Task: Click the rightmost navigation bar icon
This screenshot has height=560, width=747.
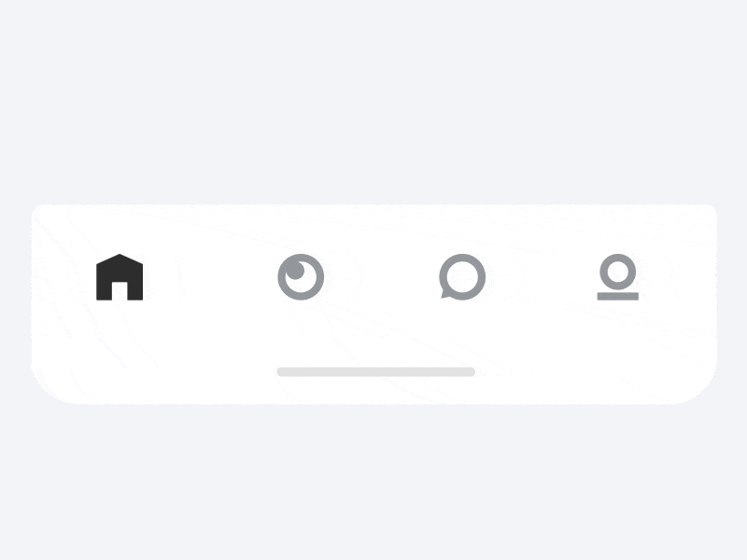Action: pyautogui.click(x=618, y=277)
